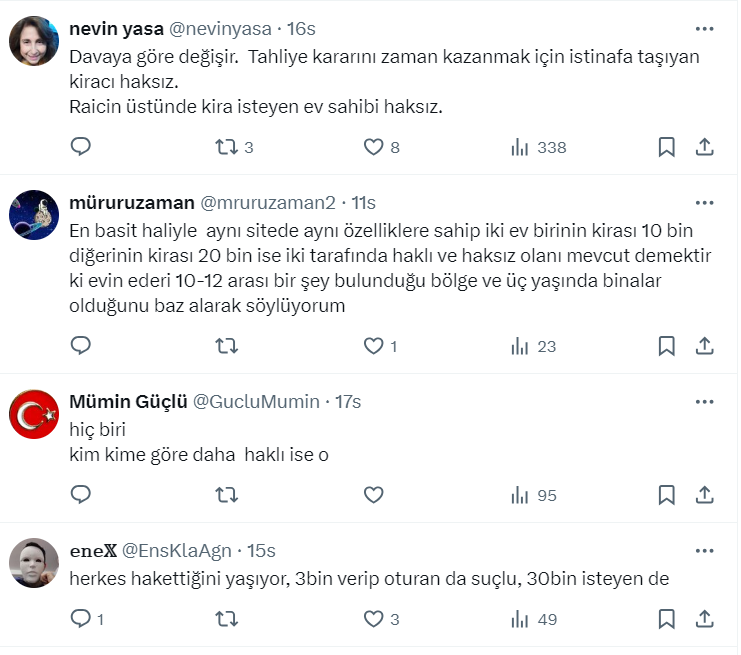The image size is (741, 655).
Task: Retweet nevin yasa's tweet
Action: (x=227, y=147)
